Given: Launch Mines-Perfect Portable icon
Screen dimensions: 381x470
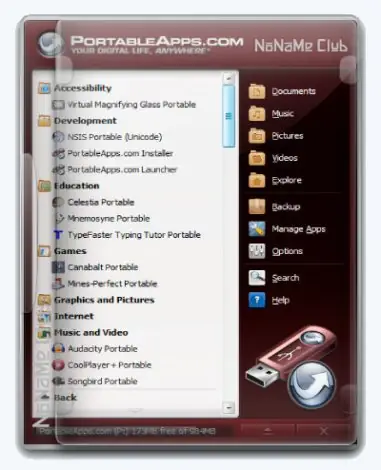Looking at the screenshot, I should click(x=58, y=284).
